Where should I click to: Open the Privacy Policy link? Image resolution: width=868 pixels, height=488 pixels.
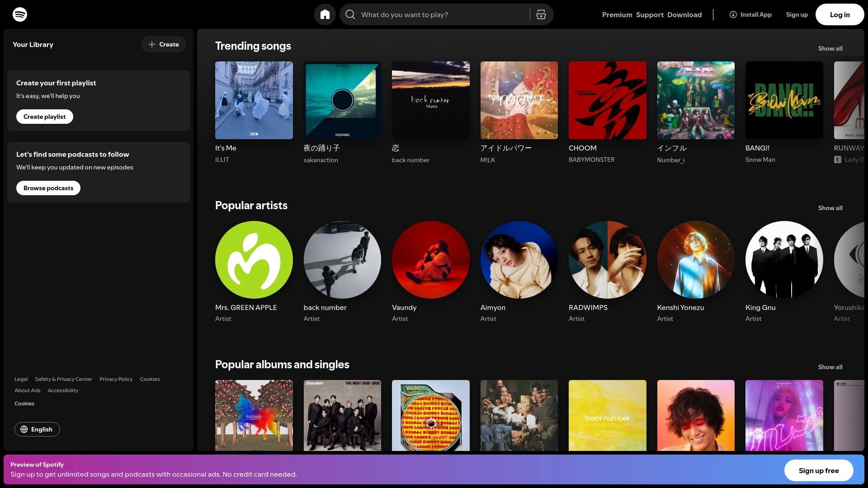[116, 379]
